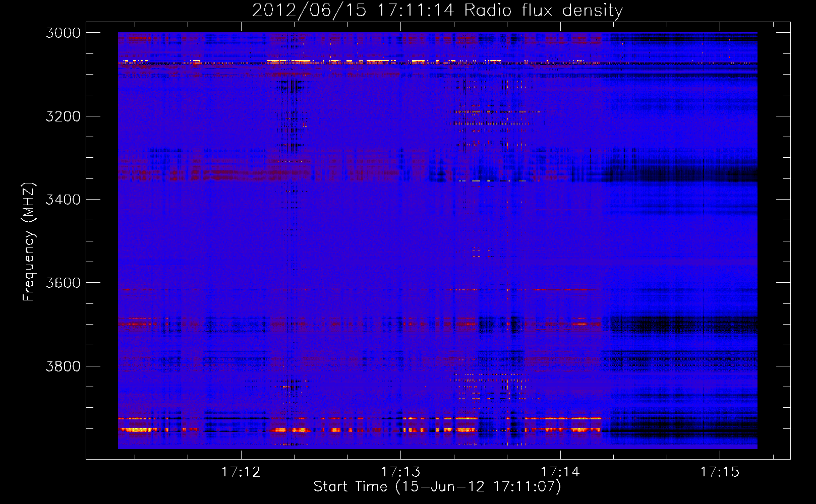Click the 17:15 time tick label
The height and width of the screenshot is (504, 816).
[720, 472]
